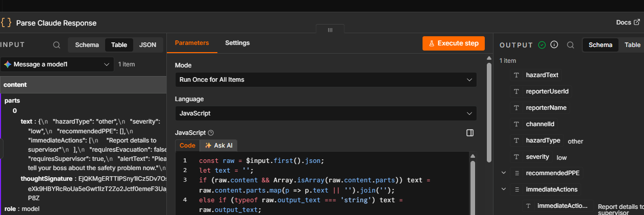The width and height of the screenshot is (644, 215).
Task: Search the output panel data
Action: [x=571, y=45]
